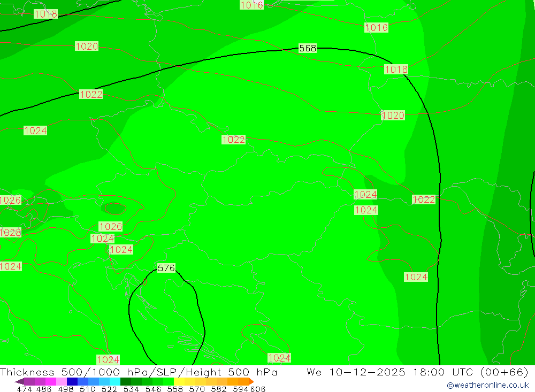
Task: Click the 534 legend value
Action: coord(131,389)
